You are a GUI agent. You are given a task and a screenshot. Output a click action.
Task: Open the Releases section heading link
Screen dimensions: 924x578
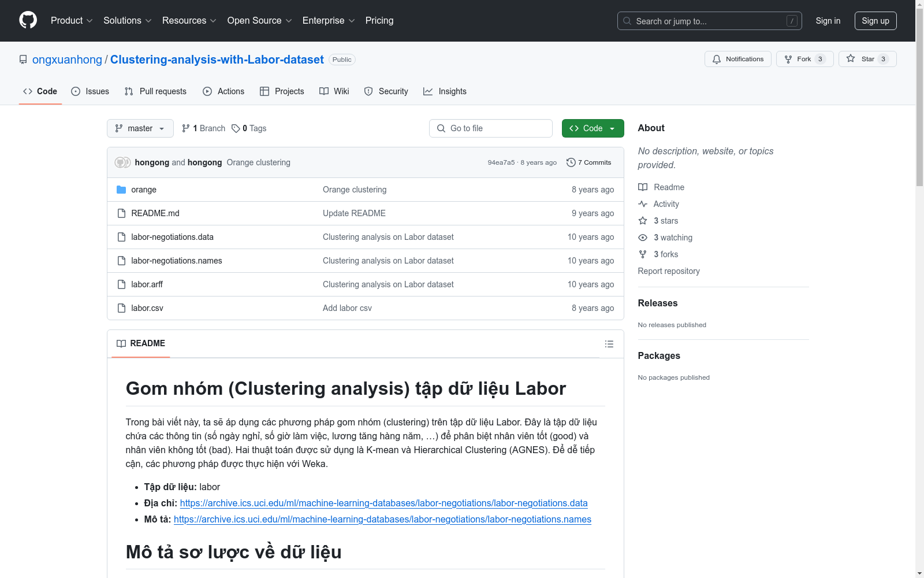pos(658,303)
